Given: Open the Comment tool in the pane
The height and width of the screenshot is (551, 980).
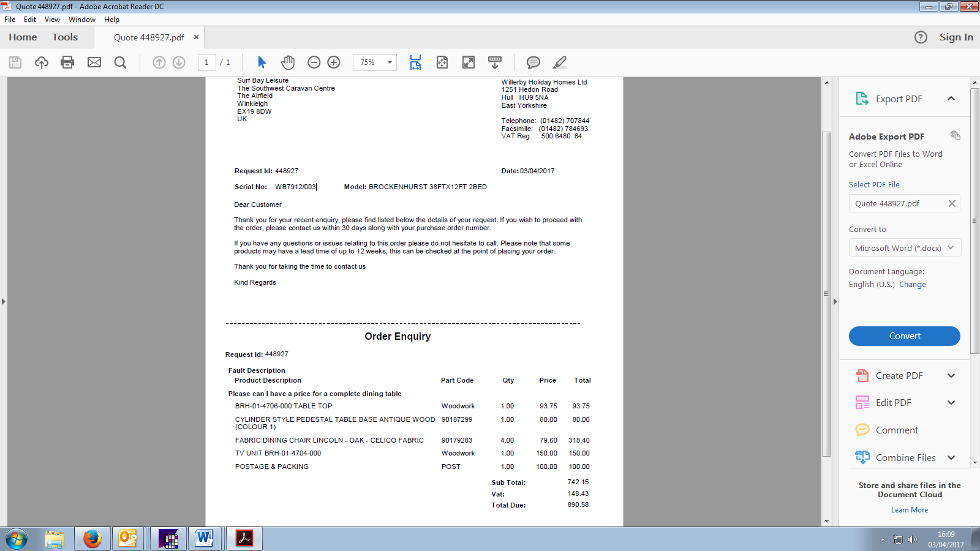Looking at the screenshot, I should point(897,430).
